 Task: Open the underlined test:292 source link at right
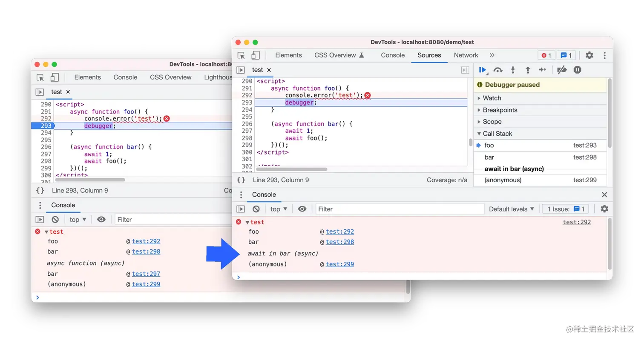point(577,222)
